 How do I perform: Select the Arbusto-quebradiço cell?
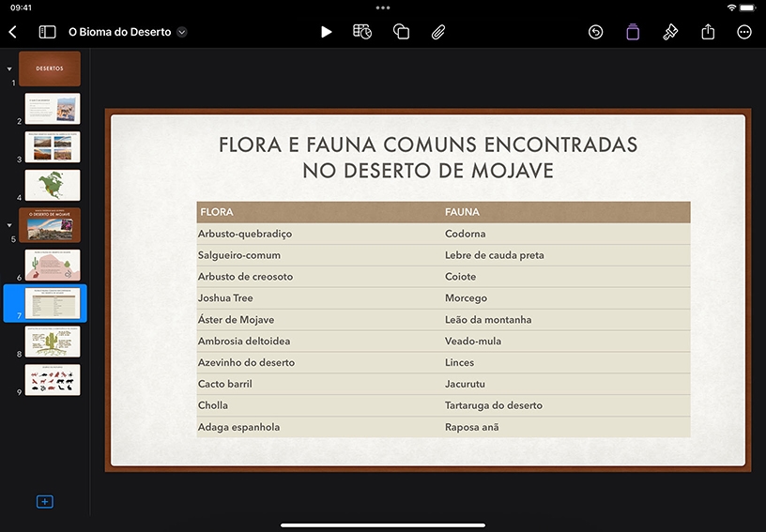pos(320,234)
